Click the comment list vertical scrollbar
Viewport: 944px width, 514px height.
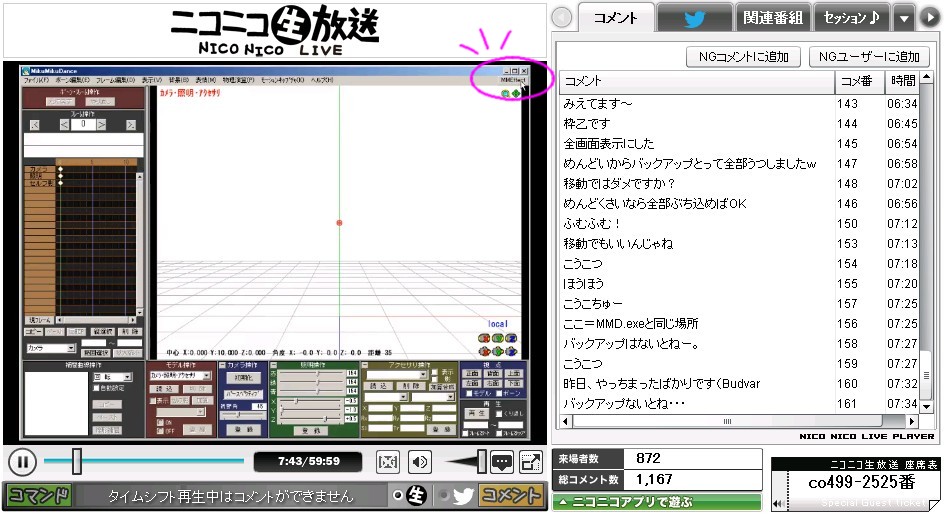[927, 243]
